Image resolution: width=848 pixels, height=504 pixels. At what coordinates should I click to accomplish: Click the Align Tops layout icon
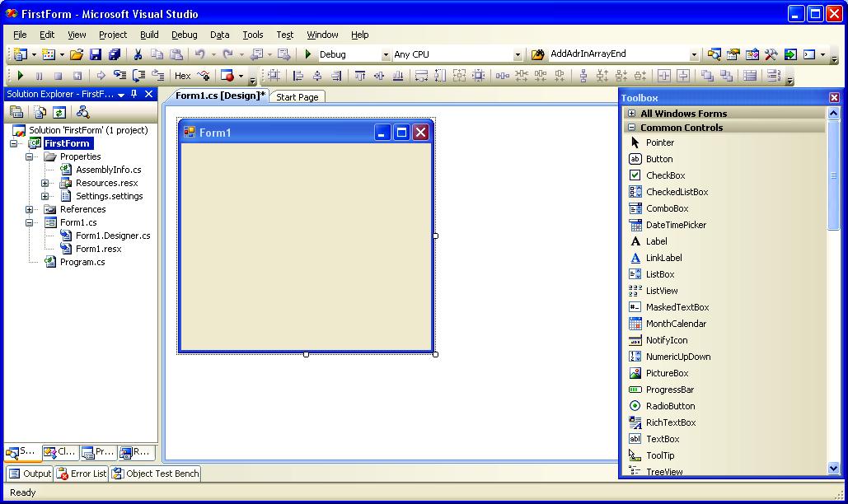pos(360,76)
